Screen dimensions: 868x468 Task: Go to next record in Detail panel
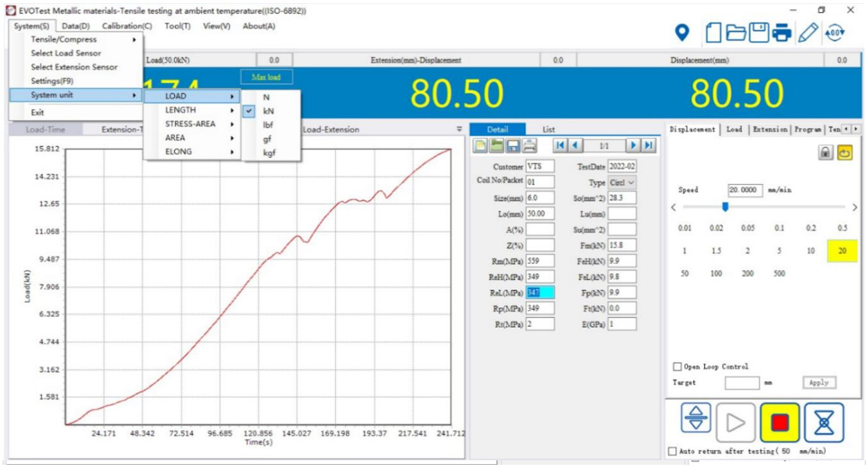click(633, 146)
